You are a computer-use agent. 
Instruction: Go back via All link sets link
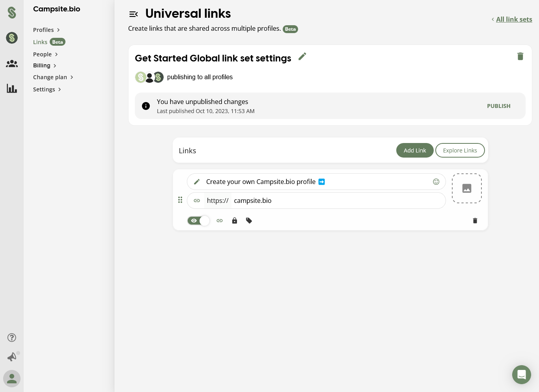tap(514, 19)
